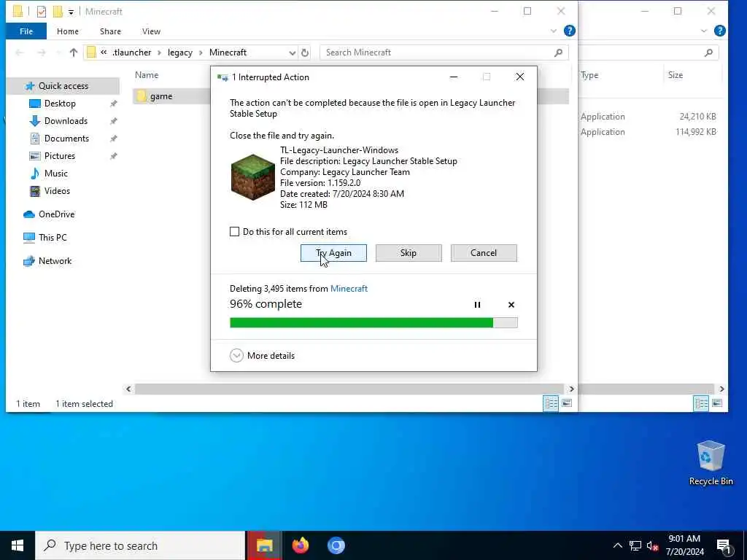Open Desktop in Quick access
This screenshot has width=747, height=560.
60,104
